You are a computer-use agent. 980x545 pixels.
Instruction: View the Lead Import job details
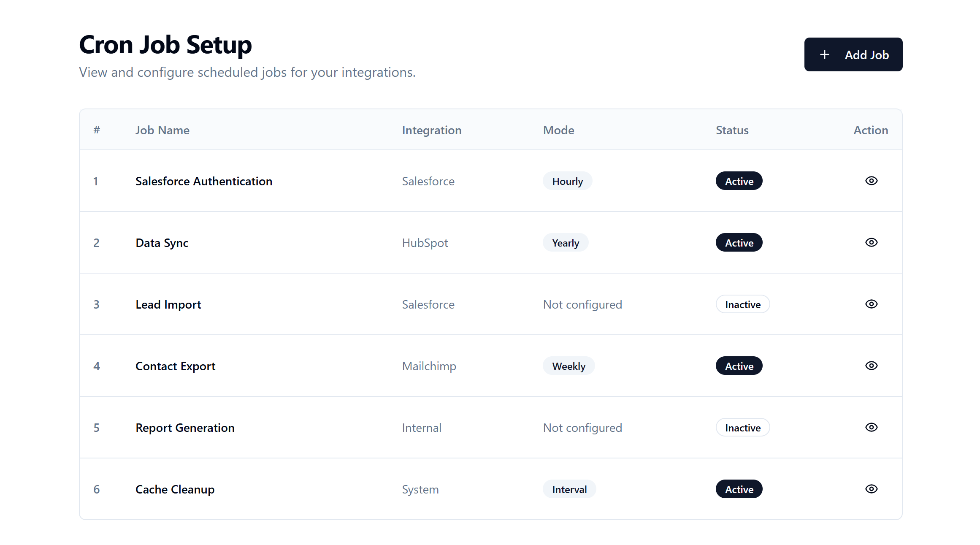pos(871,304)
